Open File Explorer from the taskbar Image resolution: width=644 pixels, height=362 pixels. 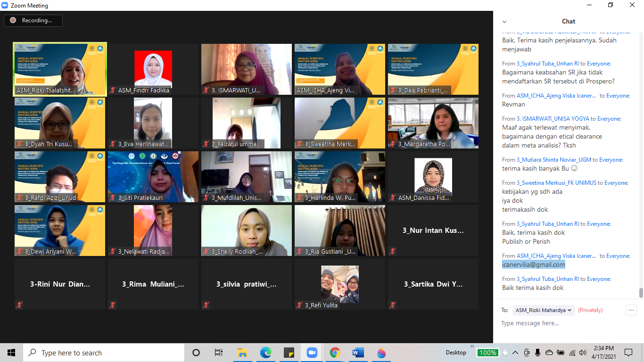pyautogui.click(x=242, y=353)
